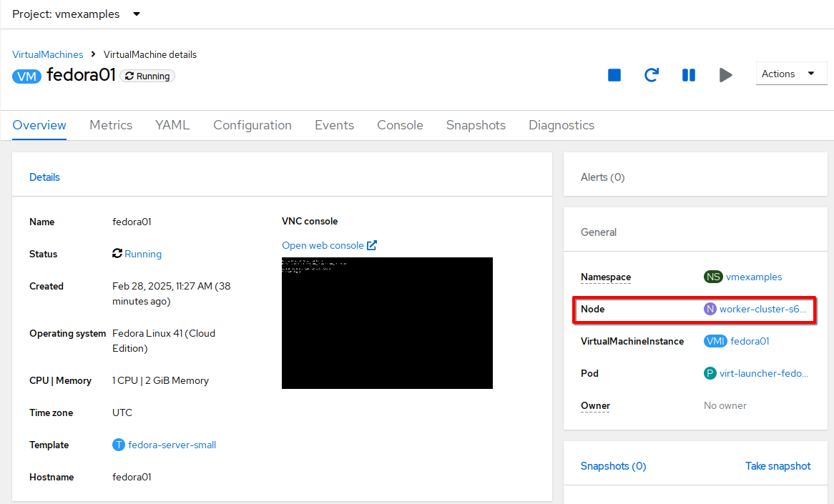Click Open web console link
Viewport: 834px width, 504px height.
323,245
